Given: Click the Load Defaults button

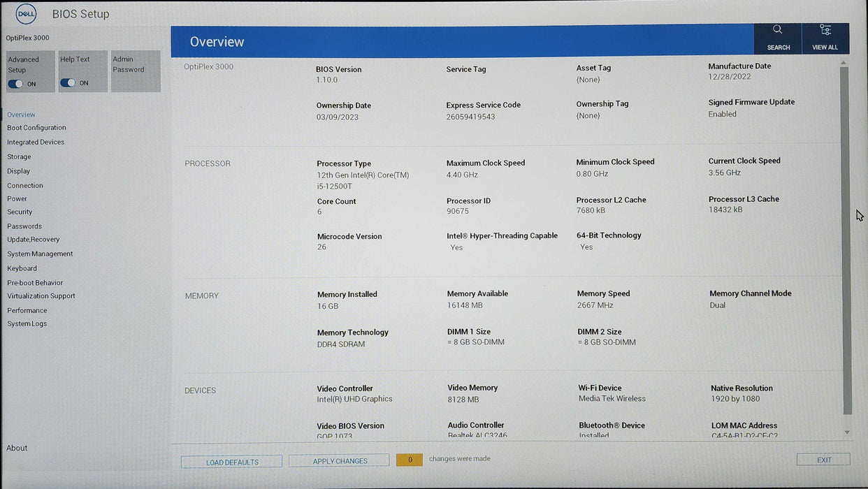Looking at the screenshot, I should 232,462.
